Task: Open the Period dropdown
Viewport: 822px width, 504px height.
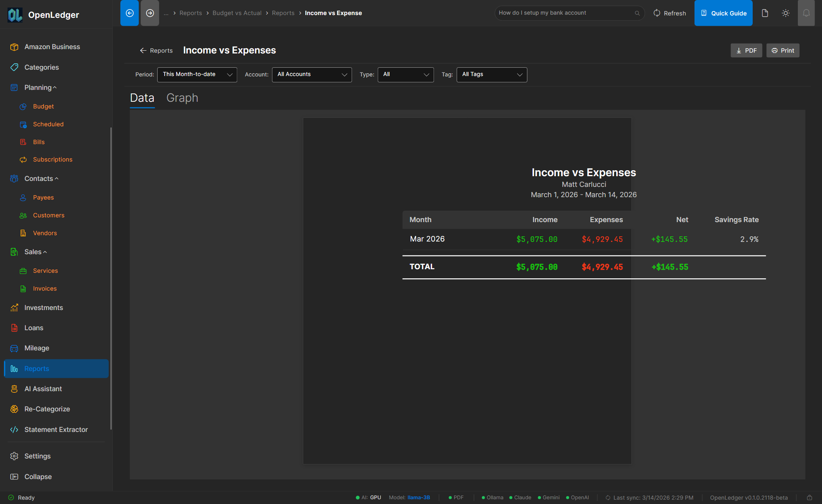Action: 197,74
